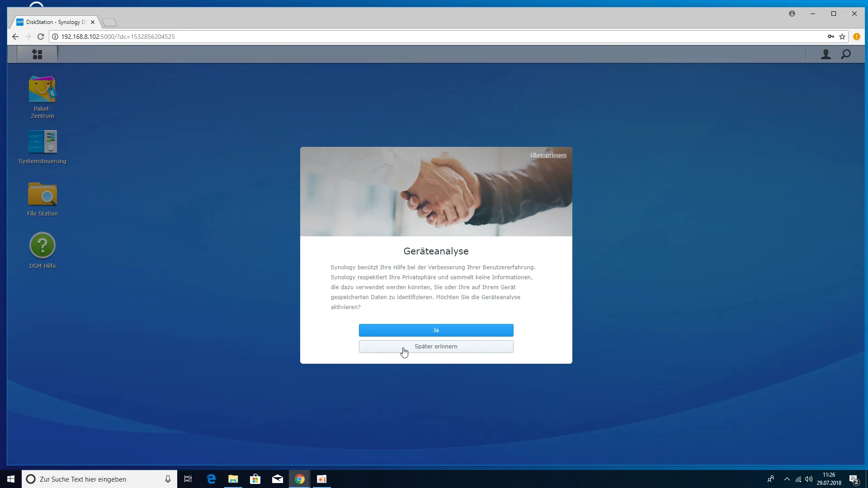Click the microphone icon in taskbar search
868x488 pixels.
168,479
